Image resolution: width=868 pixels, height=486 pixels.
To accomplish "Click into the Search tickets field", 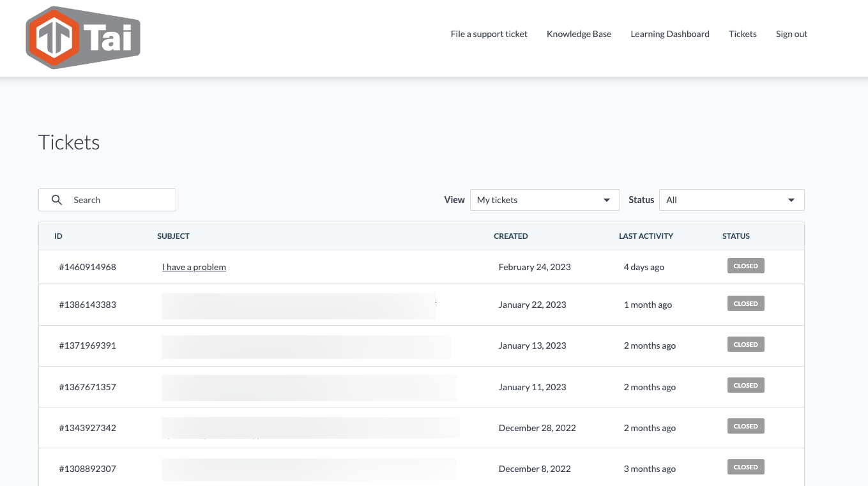I will coord(121,200).
